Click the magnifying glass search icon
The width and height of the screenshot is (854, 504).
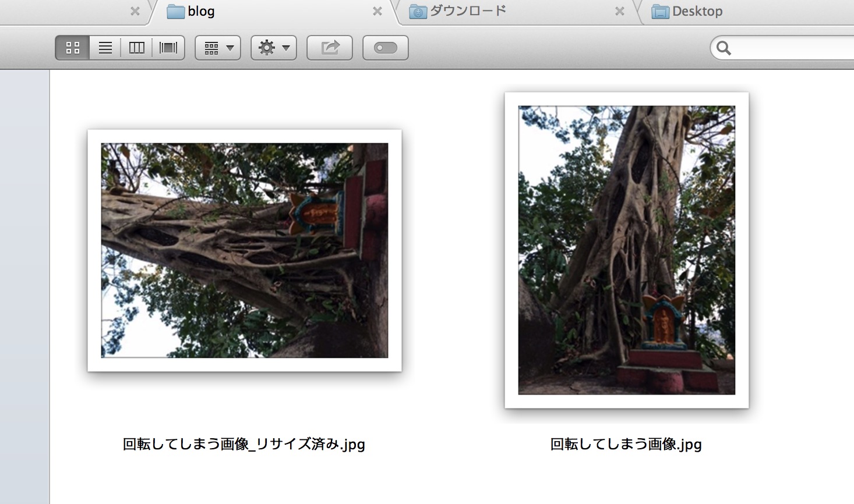point(724,48)
